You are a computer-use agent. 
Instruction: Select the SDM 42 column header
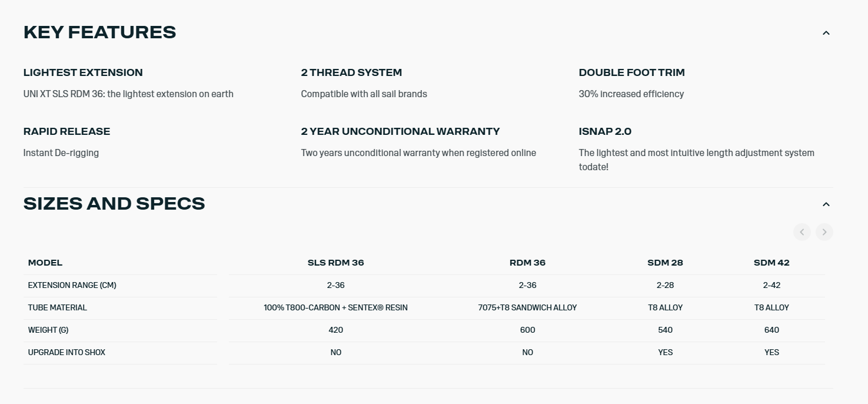[x=771, y=263]
